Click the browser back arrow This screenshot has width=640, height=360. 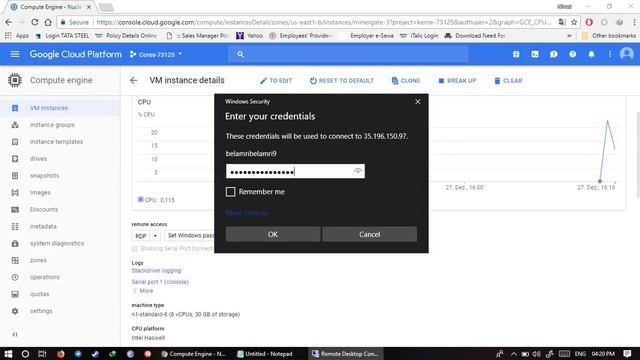coord(9,22)
